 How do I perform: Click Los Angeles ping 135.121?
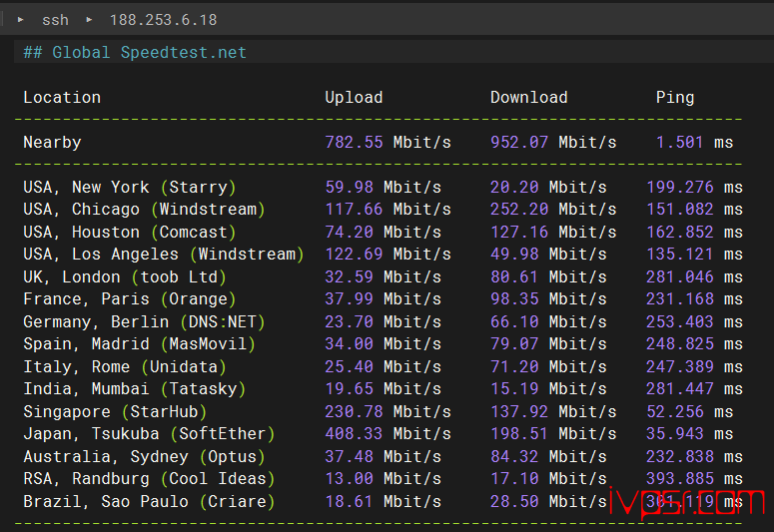pos(680,255)
